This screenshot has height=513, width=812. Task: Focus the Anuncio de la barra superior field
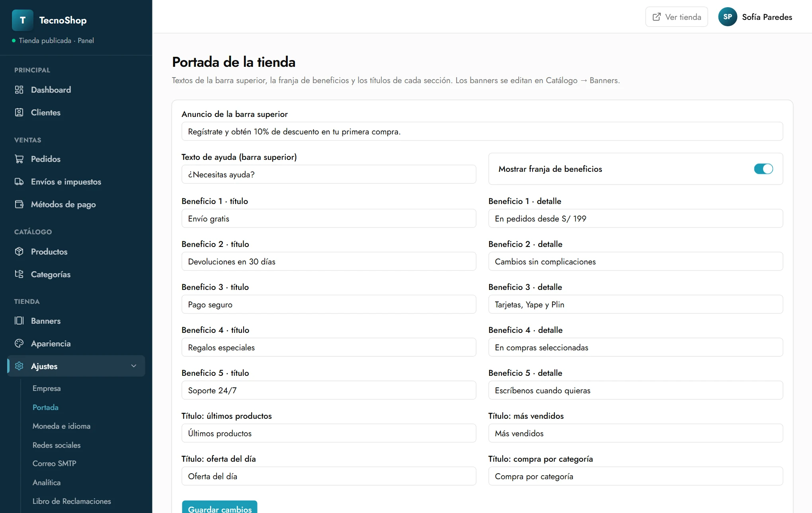482,132
